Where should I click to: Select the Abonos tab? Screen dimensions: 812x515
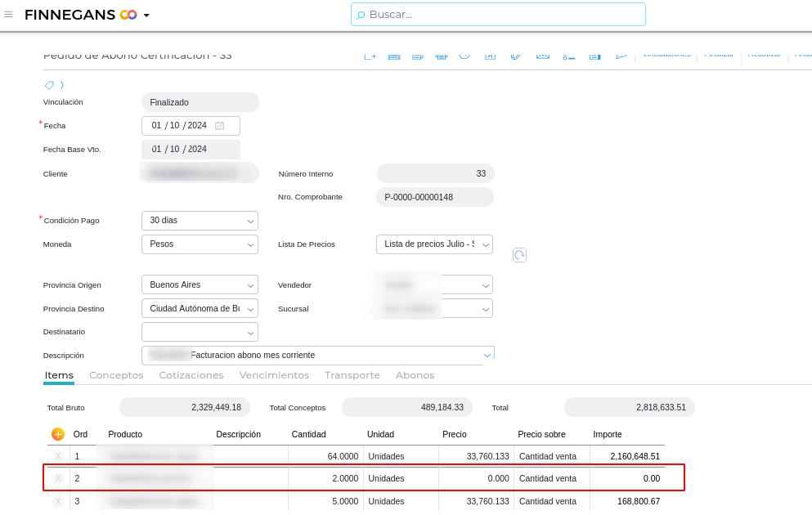point(415,375)
